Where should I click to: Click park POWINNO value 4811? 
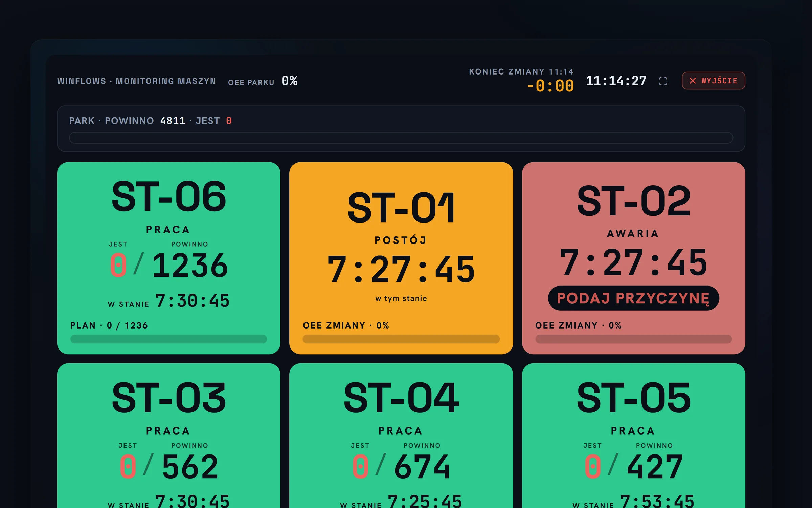[173, 121]
